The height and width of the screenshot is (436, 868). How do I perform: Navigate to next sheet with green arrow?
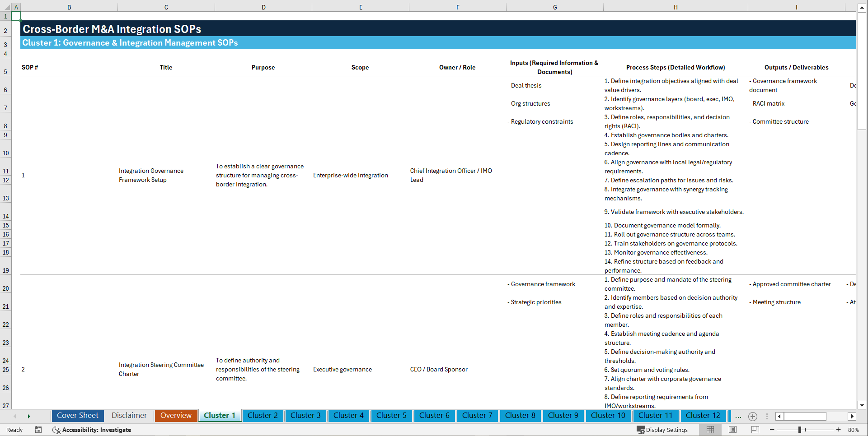point(29,416)
